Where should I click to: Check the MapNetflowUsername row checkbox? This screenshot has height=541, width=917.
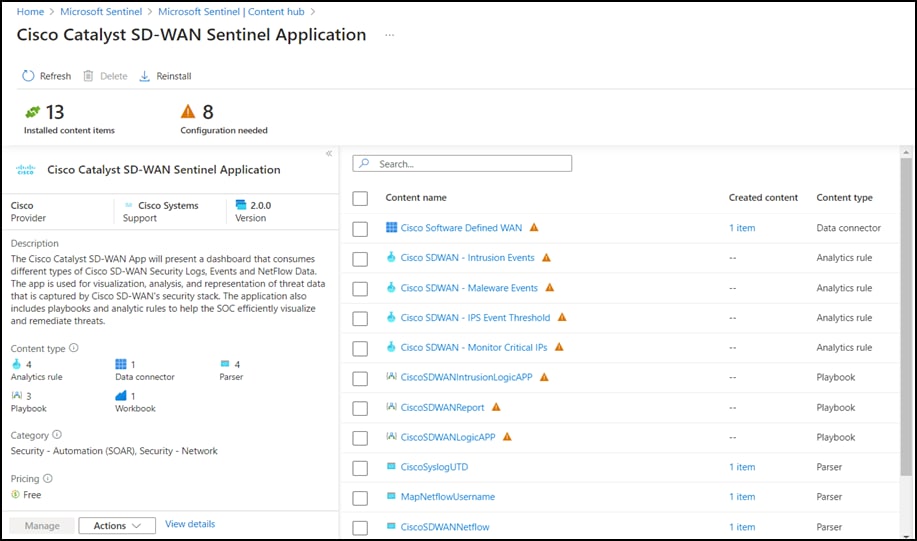(360, 498)
